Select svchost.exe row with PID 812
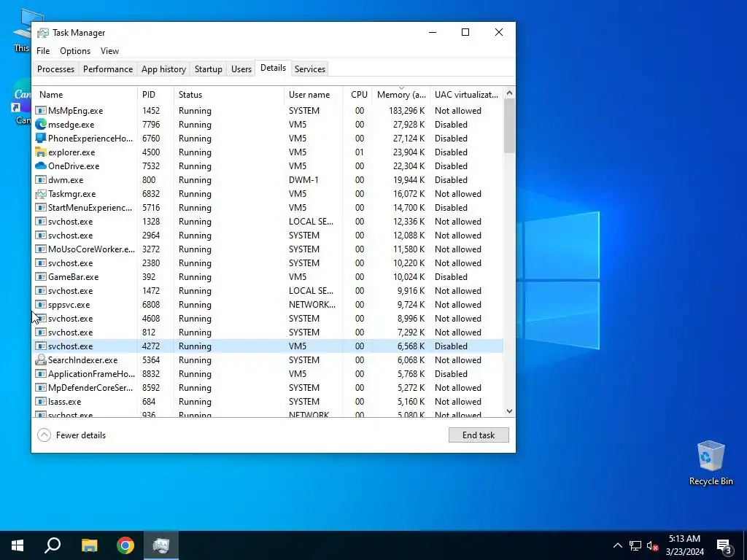 pyautogui.click(x=268, y=332)
